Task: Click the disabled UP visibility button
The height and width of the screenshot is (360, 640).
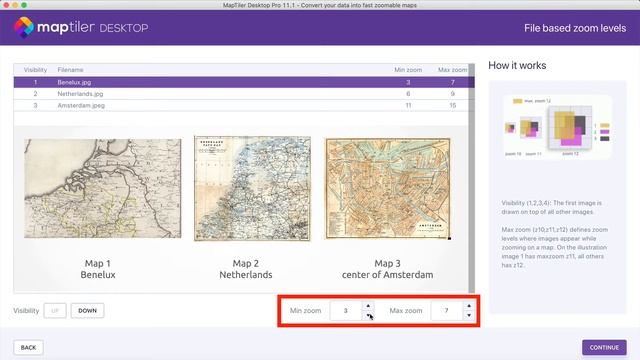Action: tap(55, 311)
